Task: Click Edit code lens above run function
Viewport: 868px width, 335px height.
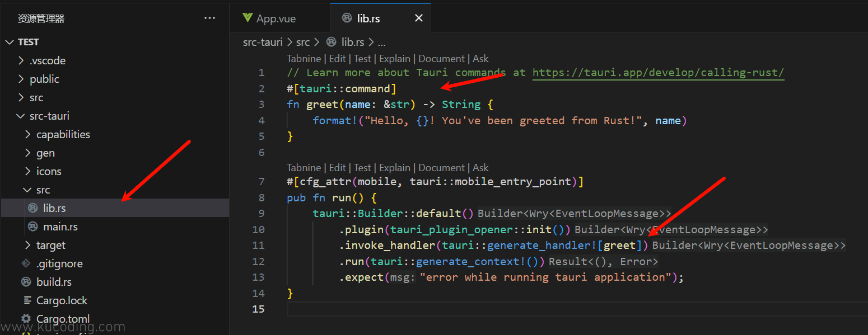Action: coord(337,168)
